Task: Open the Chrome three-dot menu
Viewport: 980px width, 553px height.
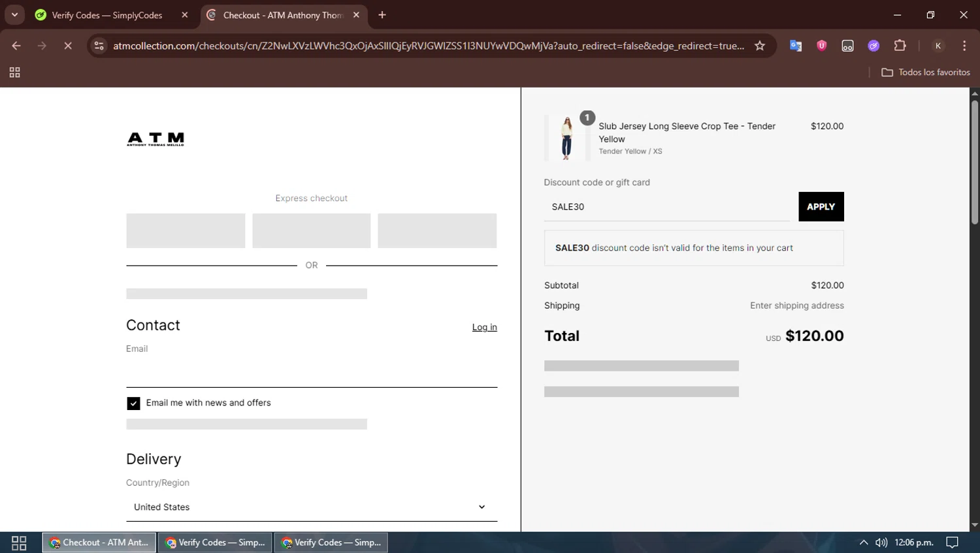Action: point(964,46)
